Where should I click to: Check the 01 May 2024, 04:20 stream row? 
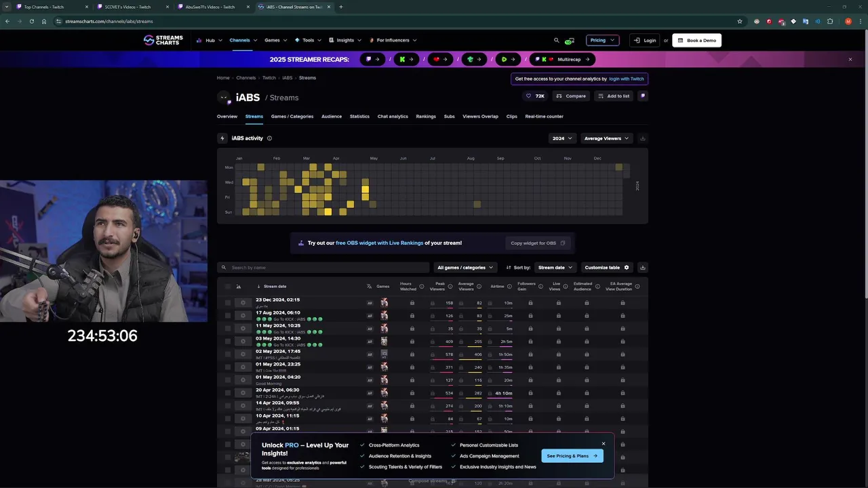[x=228, y=380]
